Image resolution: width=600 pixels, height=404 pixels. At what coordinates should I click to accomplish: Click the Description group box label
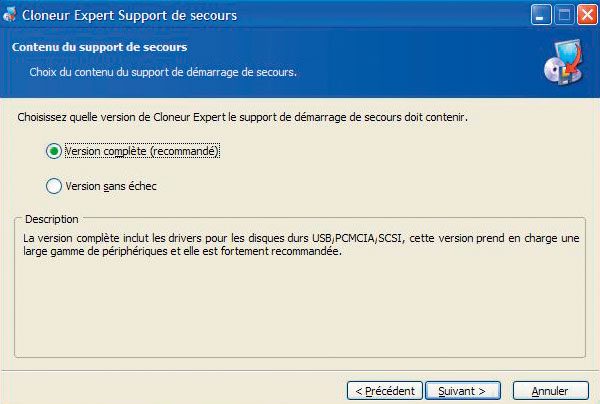click(x=52, y=219)
